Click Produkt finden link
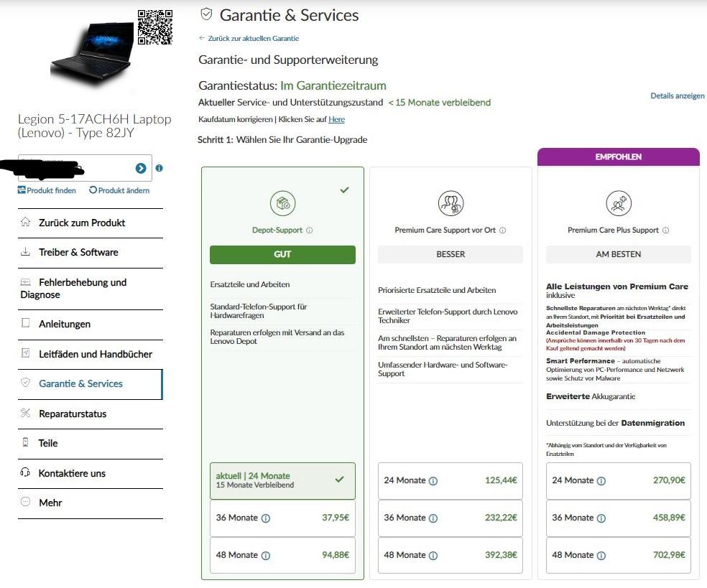 point(47,190)
